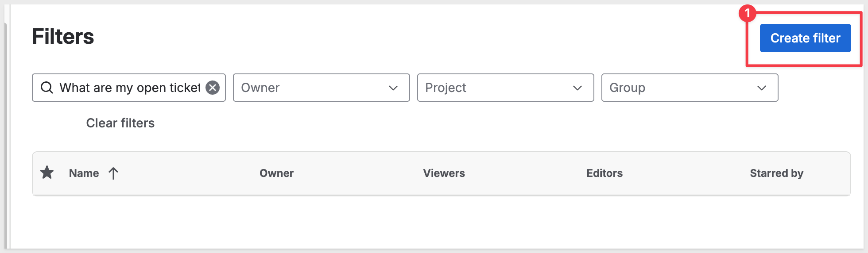Clear the search text with the X icon
The width and height of the screenshot is (868, 253).
click(x=213, y=88)
